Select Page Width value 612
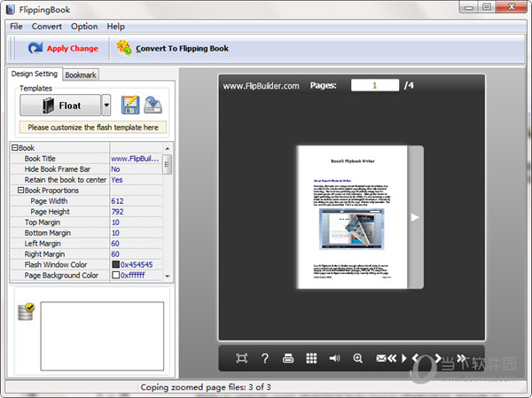This screenshot has height=398, width=532. [x=117, y=201]
